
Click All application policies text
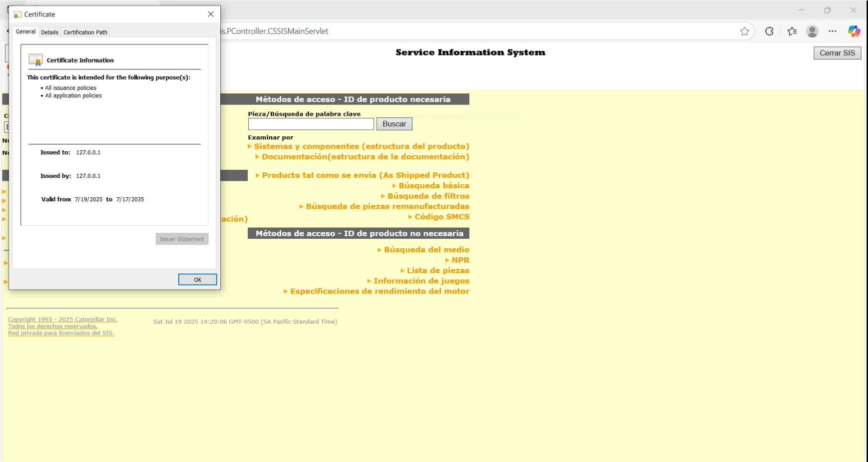(73, 96)
